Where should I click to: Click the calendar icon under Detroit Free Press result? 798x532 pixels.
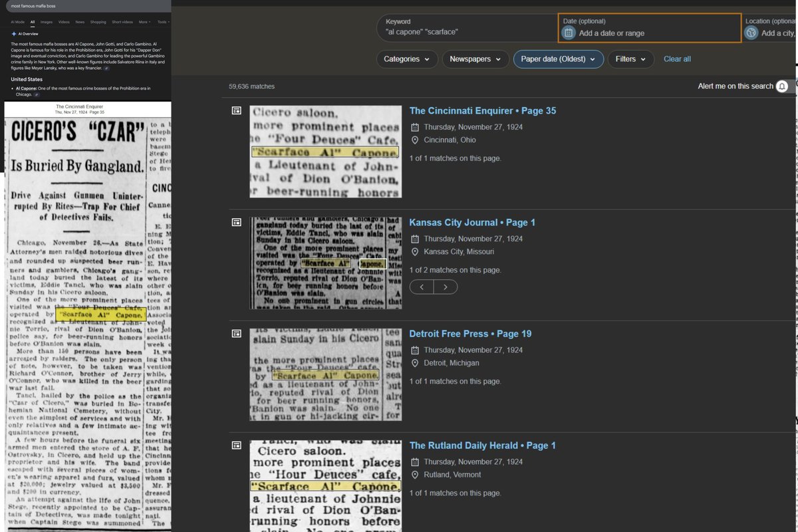(x=415, y=350)
